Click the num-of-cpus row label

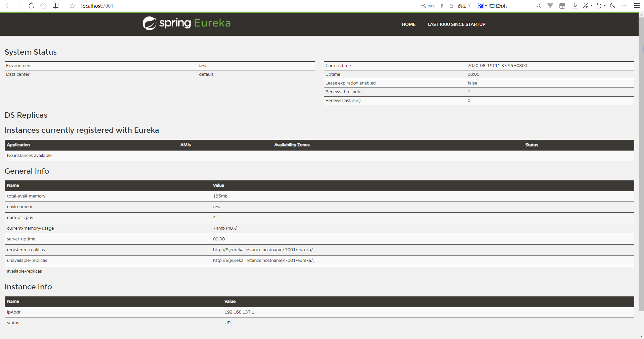[20, 218]
